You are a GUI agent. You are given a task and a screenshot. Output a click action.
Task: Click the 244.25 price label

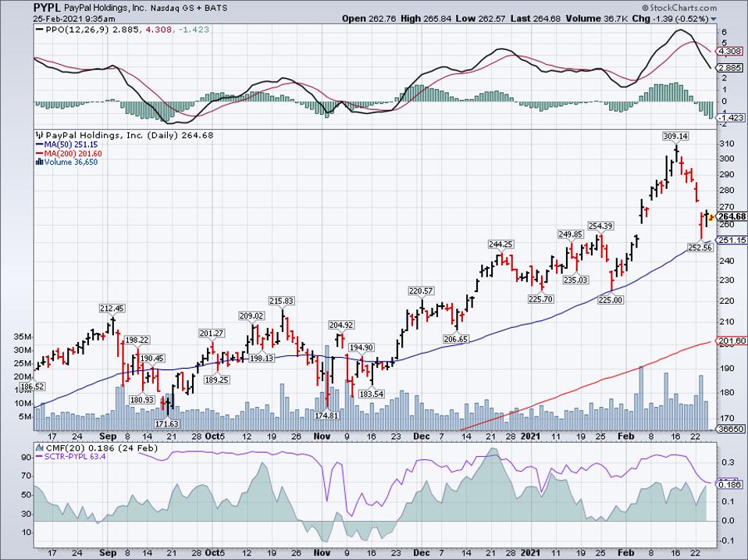[500, 244]
